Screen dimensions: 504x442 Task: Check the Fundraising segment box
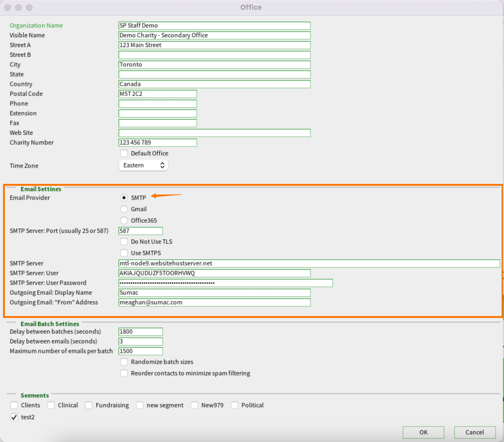[89, 405]
